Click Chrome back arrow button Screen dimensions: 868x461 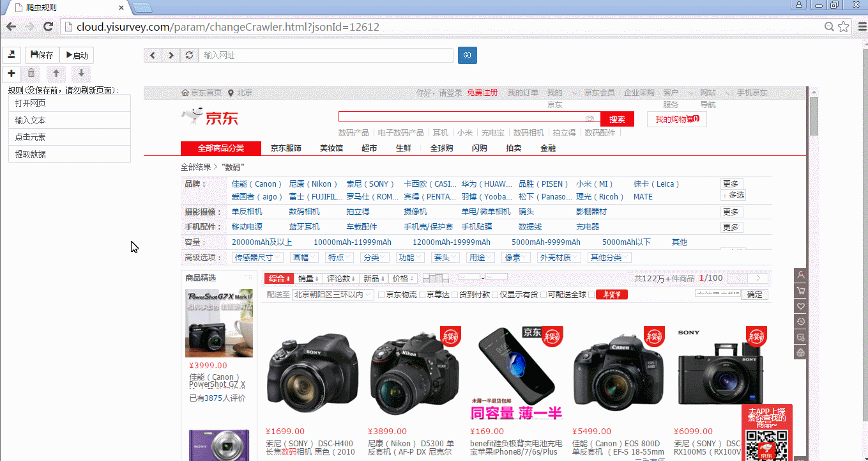pyautogui.click(x=11, y=27)
